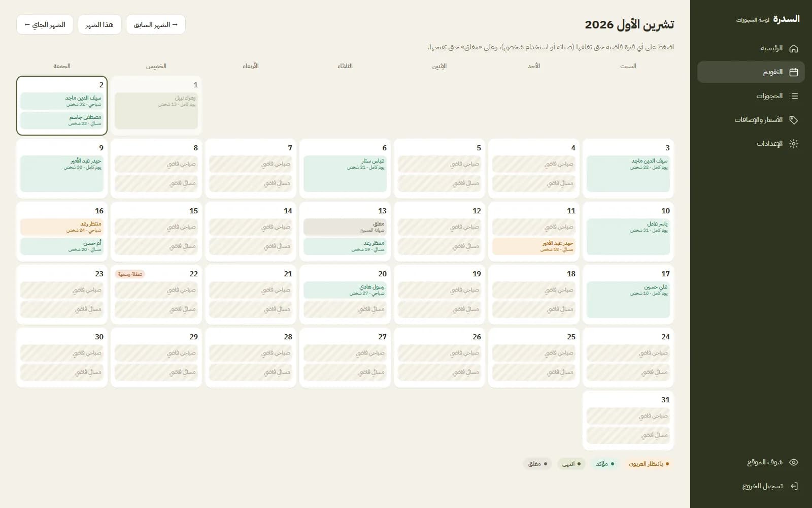Click the عطلة رسمية badge on day 22
812x508 pixels.
[130, 274]
